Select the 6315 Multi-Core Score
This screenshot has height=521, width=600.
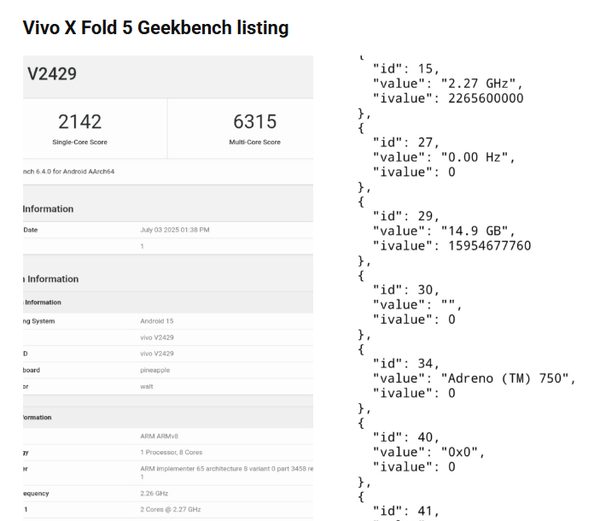pos(255,122)
